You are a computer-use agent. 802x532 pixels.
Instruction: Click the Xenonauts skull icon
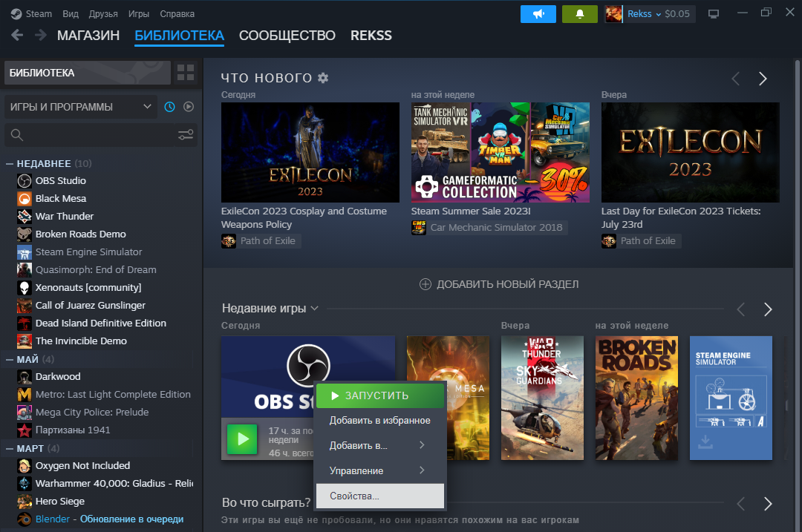click(24, 288)
